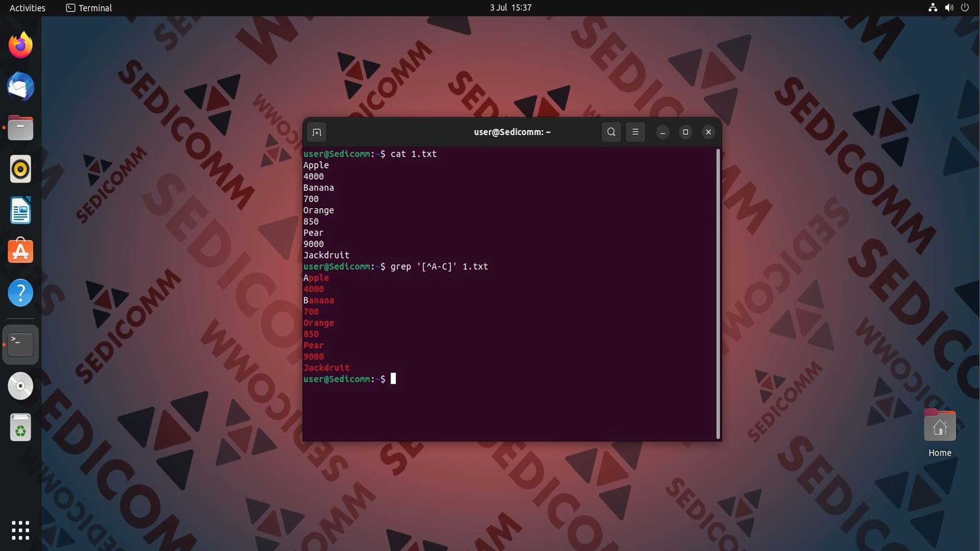Launch Rhythmbox music player
Viewport: 980px width, 551px height.
pyautogui.click(x=20, y=169)
